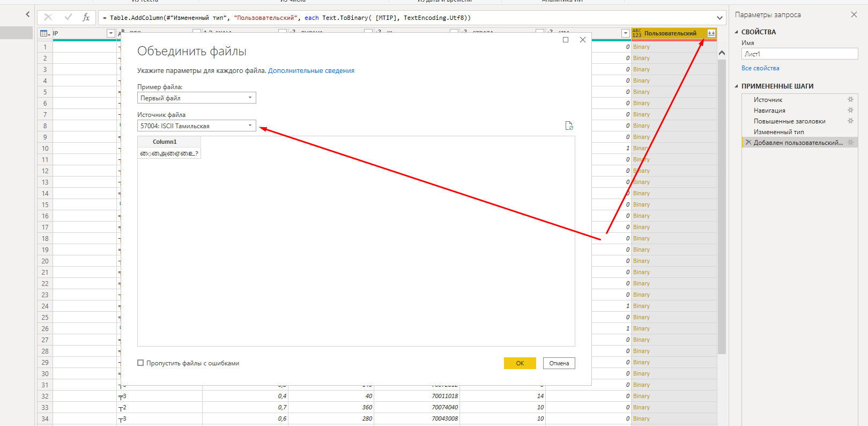Click into the formula bar text
Viewport: 868px width, 426px height.
(x=407, y=18)
